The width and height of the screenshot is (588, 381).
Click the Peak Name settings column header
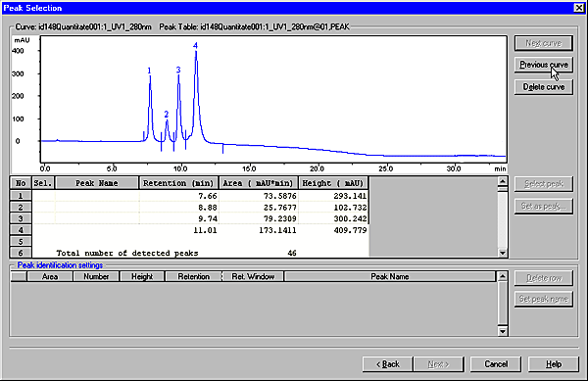pyautogui.click(x=390, y=276)
